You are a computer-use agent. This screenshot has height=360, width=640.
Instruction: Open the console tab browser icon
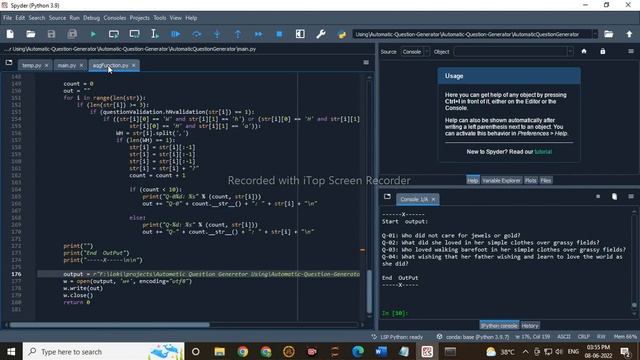point(387,197)
